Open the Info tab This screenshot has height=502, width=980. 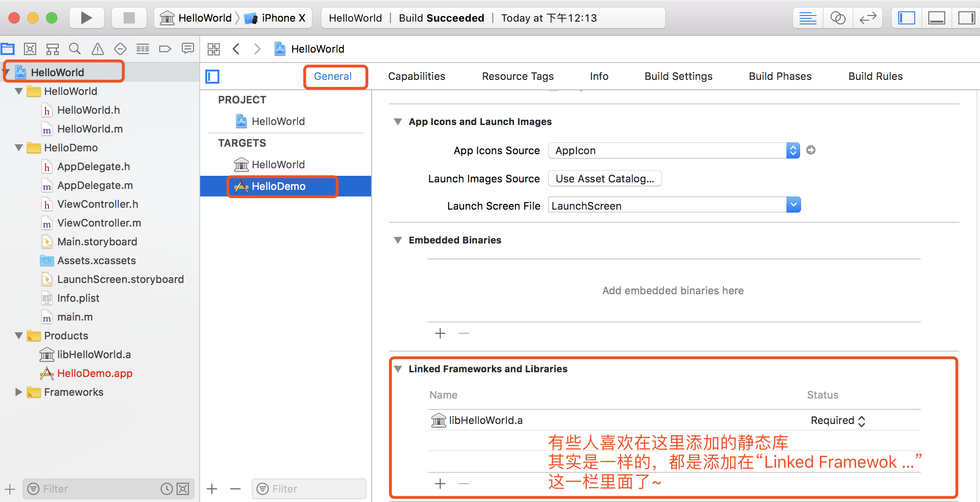point(599,76)
